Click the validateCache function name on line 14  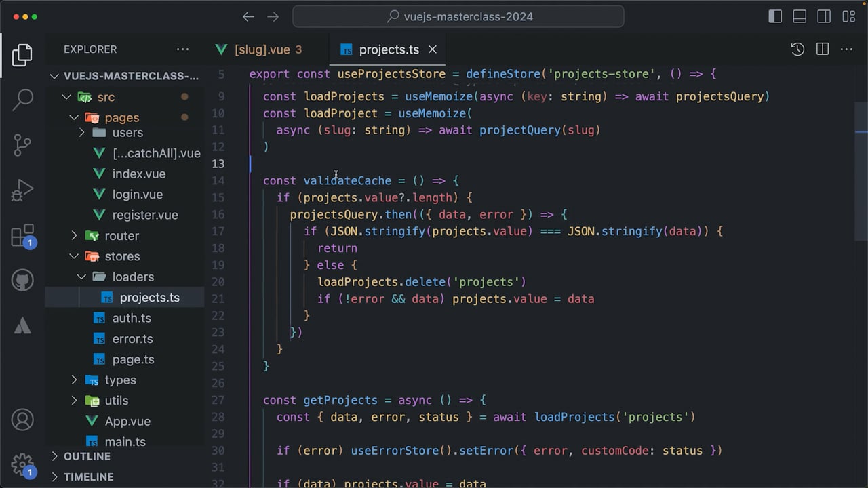point(347,180)
